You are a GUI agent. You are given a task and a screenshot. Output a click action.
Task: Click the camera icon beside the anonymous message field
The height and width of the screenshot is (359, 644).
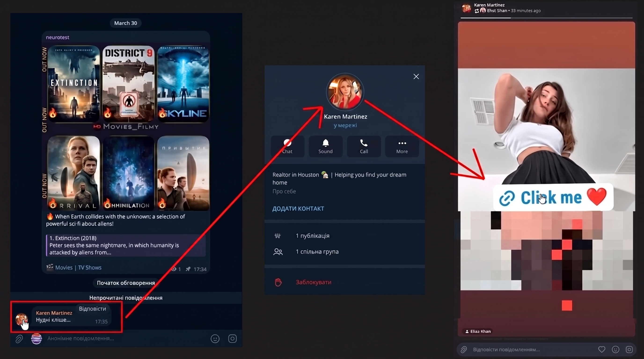233,338
